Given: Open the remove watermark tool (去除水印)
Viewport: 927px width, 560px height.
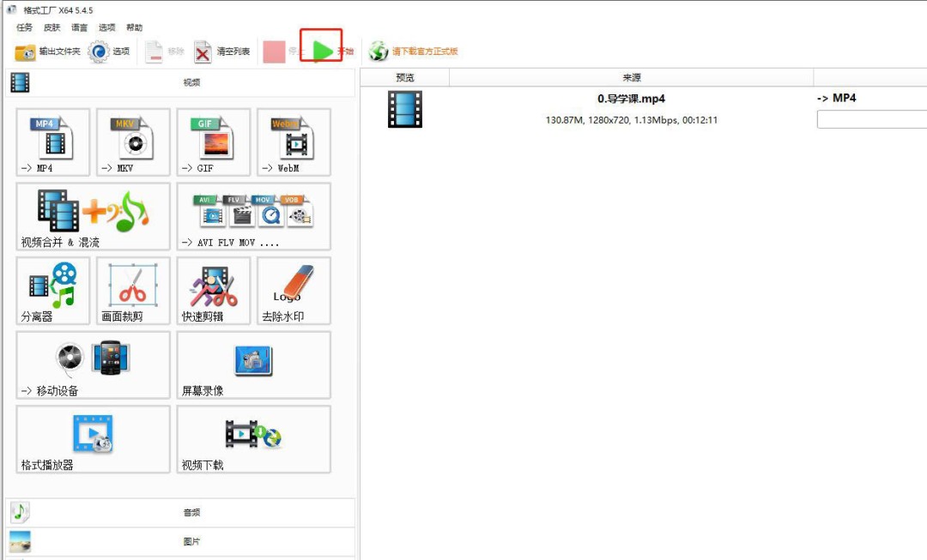Looking at the screenshot, I should click(294, 291).
